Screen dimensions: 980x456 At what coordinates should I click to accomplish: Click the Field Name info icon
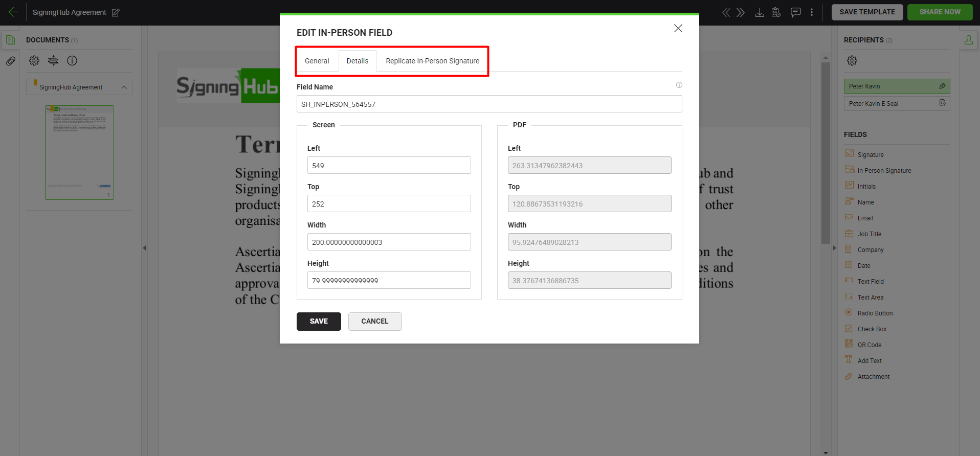679,85
